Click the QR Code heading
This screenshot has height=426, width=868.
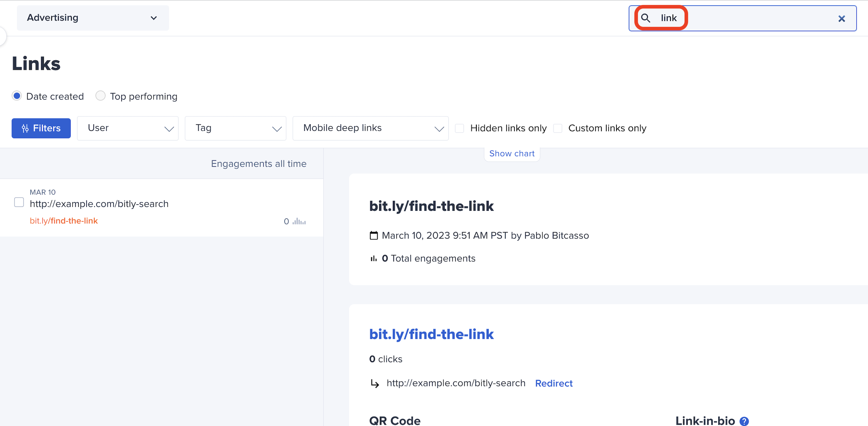[395, 420]
